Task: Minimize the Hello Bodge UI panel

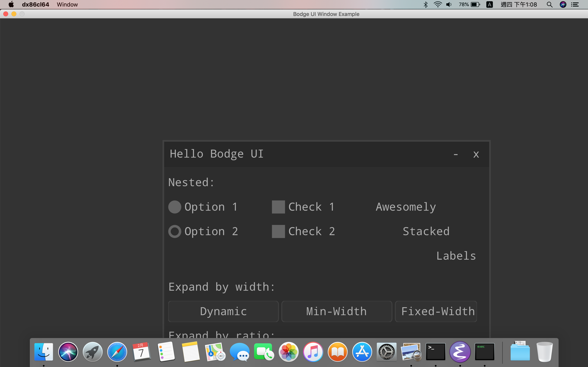Action: point(456,154)
